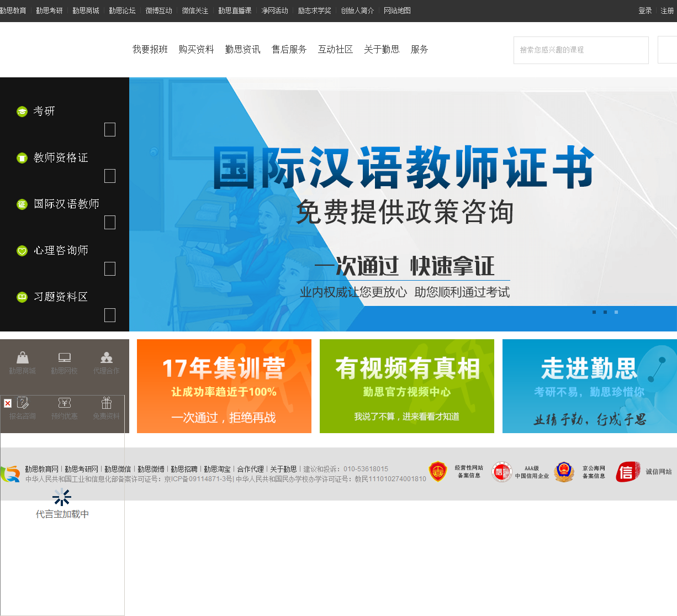The height and width of the screenshot is (616, 677).
Task: Click the 经营性网站备案信息 red shield badge
Action: 438,472
